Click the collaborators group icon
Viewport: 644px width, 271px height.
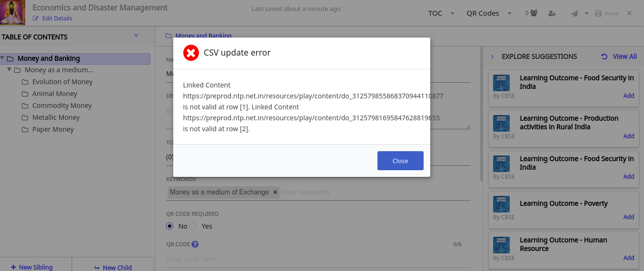[534, 13]
